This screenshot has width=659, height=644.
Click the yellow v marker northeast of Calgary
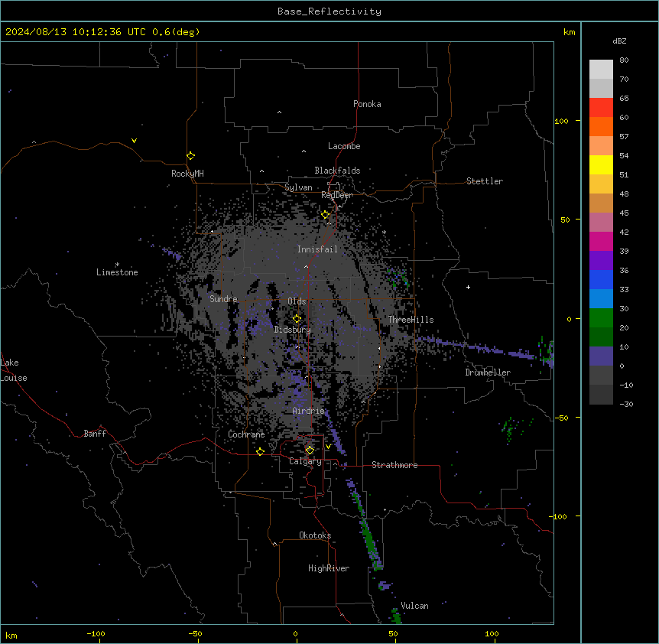(328, 447)
